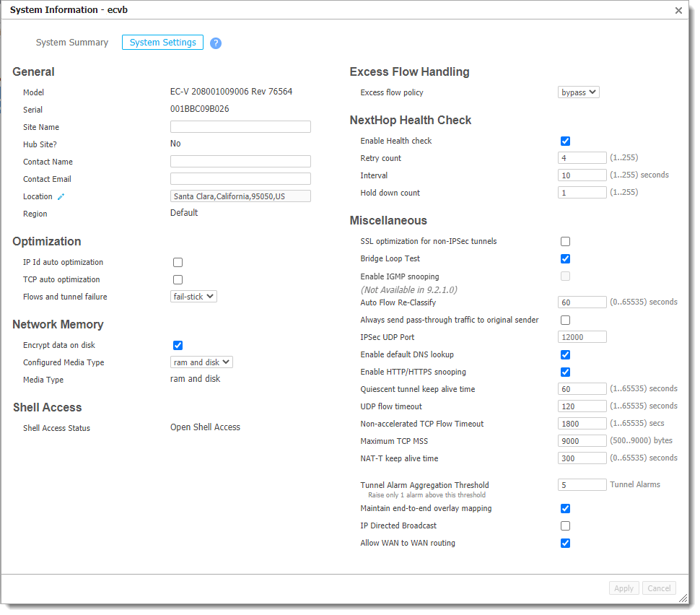Select the System Settings tab
700x615 pixels.
[x=162, y=42]
